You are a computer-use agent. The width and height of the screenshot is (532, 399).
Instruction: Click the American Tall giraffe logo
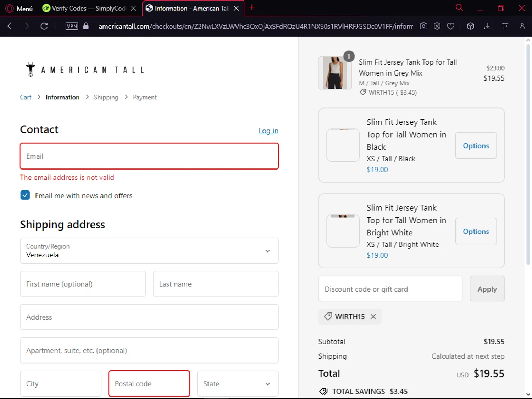pos(85,70)
